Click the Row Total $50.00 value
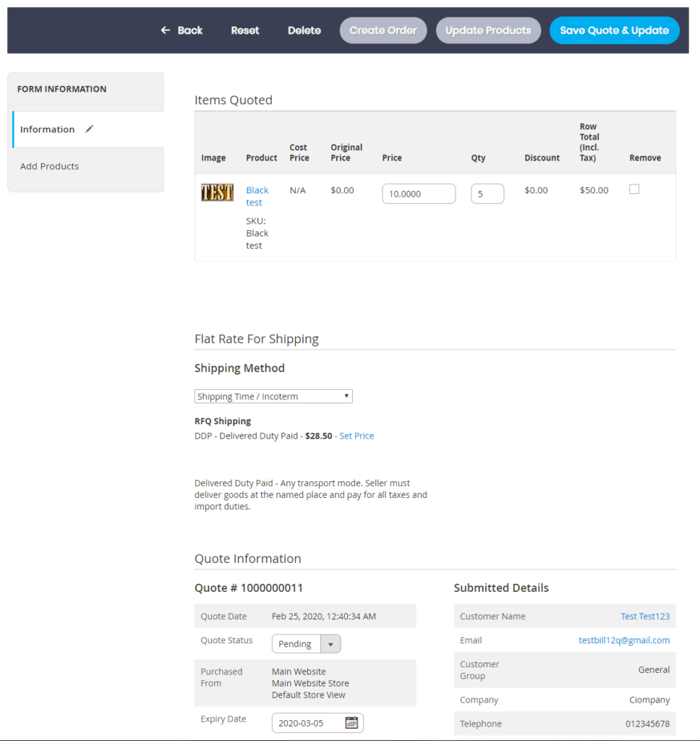700x741 pixels. tap(594, 190)
